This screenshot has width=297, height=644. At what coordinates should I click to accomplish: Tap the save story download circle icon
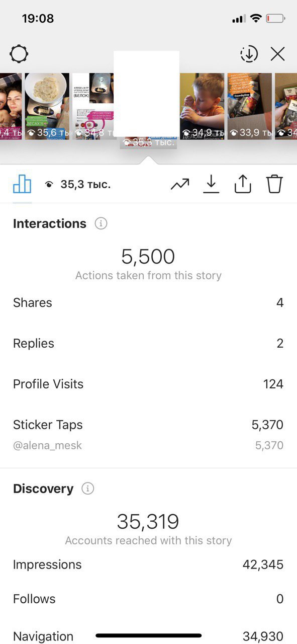pyautogui.click(x=249, y=54)
